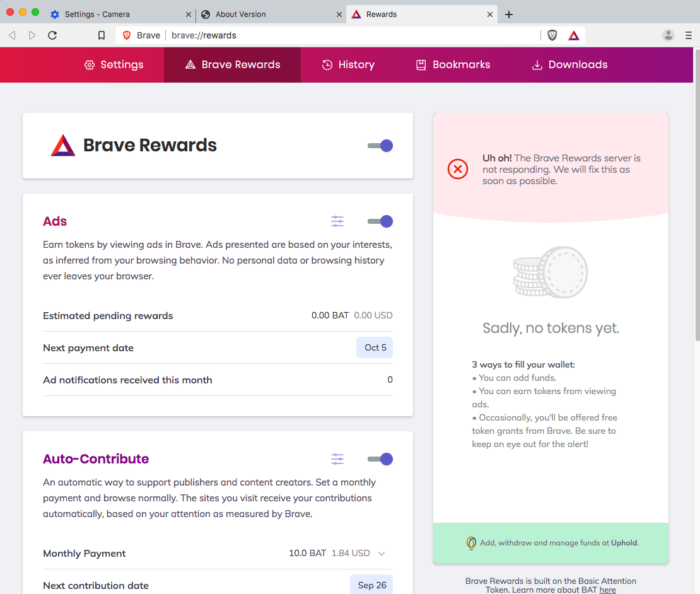The image size is (700, 594).
Task: Click the grey coins stack illustration
Action: [551, 272]
